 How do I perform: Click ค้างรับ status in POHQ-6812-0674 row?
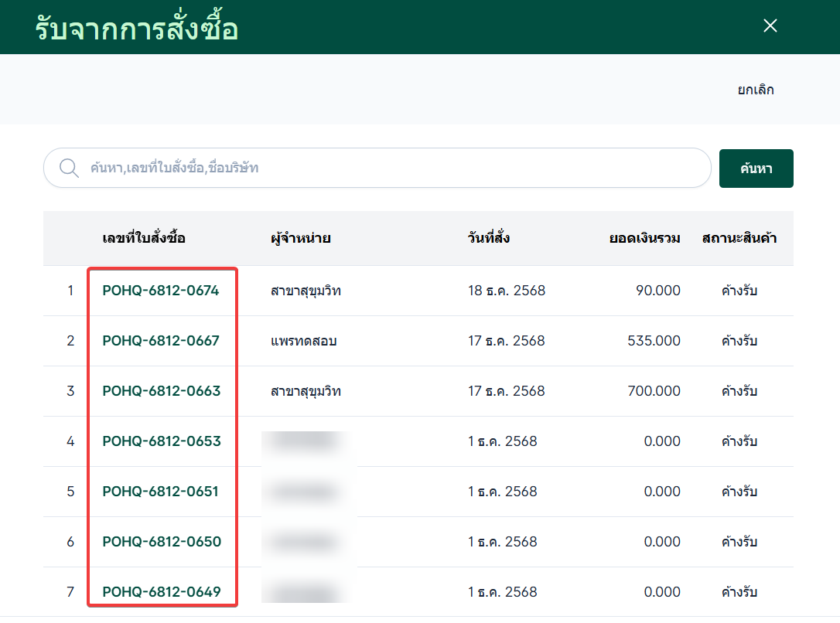[739, 291]
